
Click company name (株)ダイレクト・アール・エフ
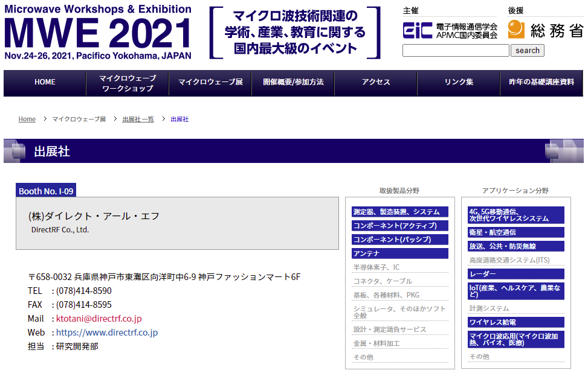coord(94,216)
